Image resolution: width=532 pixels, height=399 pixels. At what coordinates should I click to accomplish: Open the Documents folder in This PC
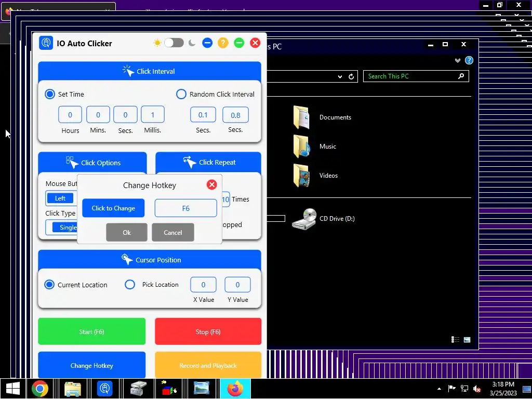point(322,117)
